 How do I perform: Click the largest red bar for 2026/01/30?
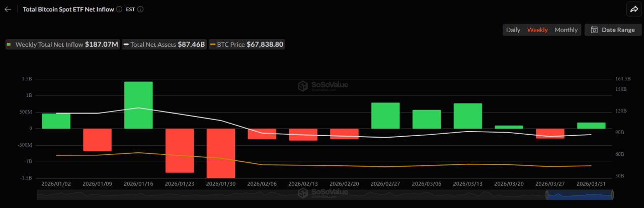(221, 153)
